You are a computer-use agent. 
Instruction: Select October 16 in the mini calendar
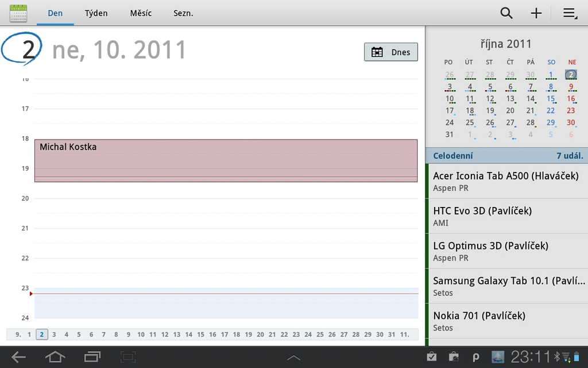click(571, 98)
